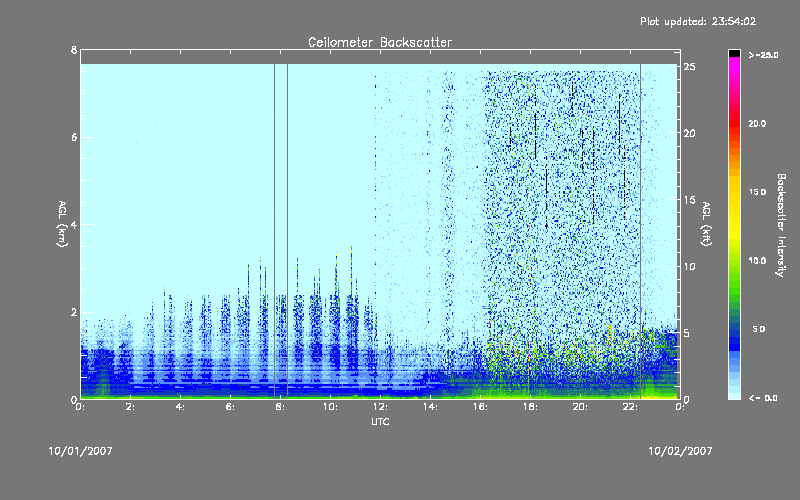
Task: Click the 'Plot updated: 23:54:02' timestamp
Action: [x=698, y=21]
